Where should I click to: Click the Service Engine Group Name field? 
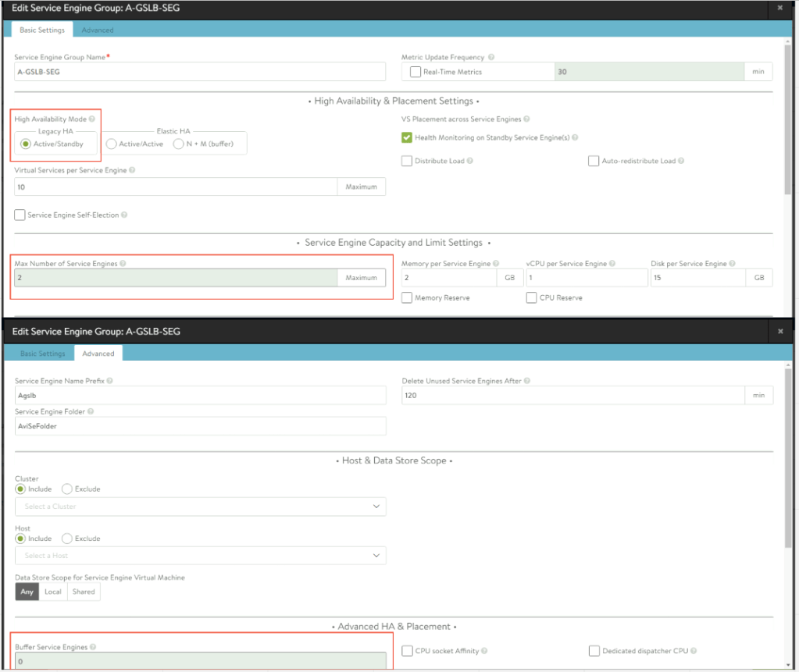[201, 72]
